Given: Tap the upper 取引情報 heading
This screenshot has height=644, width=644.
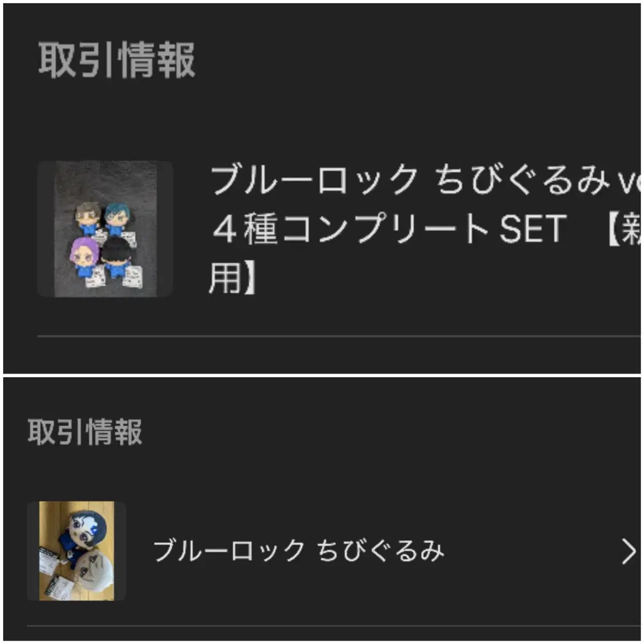Looking at the screenshot, I should pos(116,61).
